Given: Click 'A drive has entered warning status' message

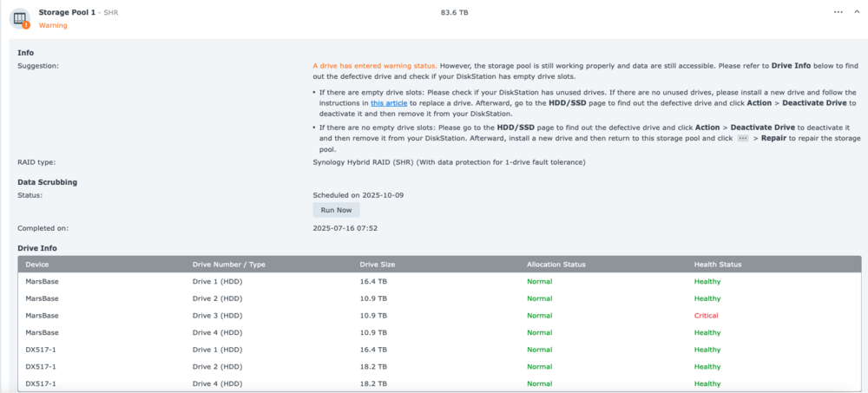Looking at the screenshot, I should [375, 65].
